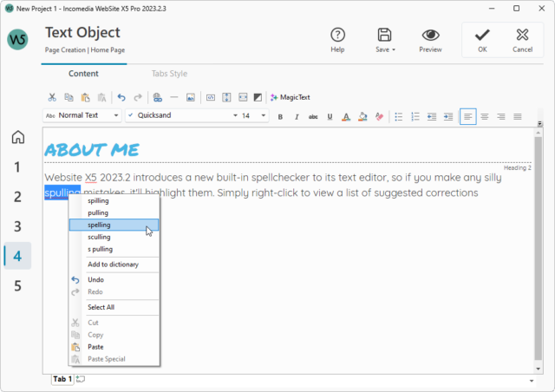Image resolution: width=555 pixels, height=392 pixels.
Task: Switch to the Tabs Style tab
Action: [x=170, y=74]
